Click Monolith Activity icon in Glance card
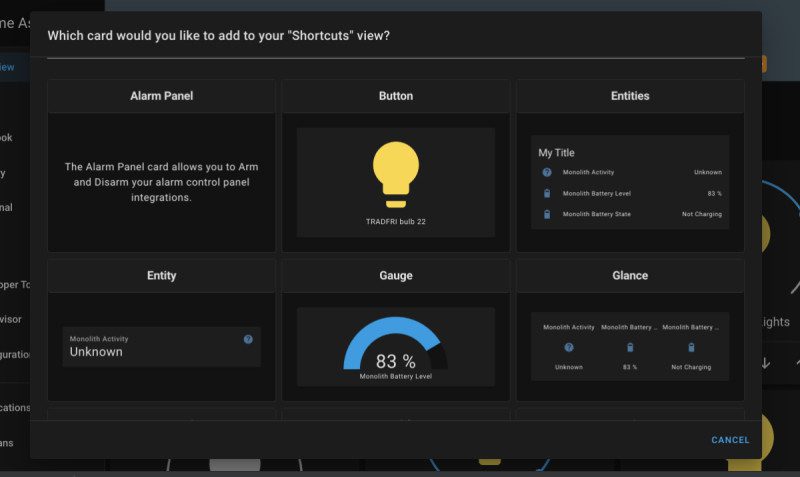Image resolution: width=800 pixels, height=477 pixels. pos(568,347)
